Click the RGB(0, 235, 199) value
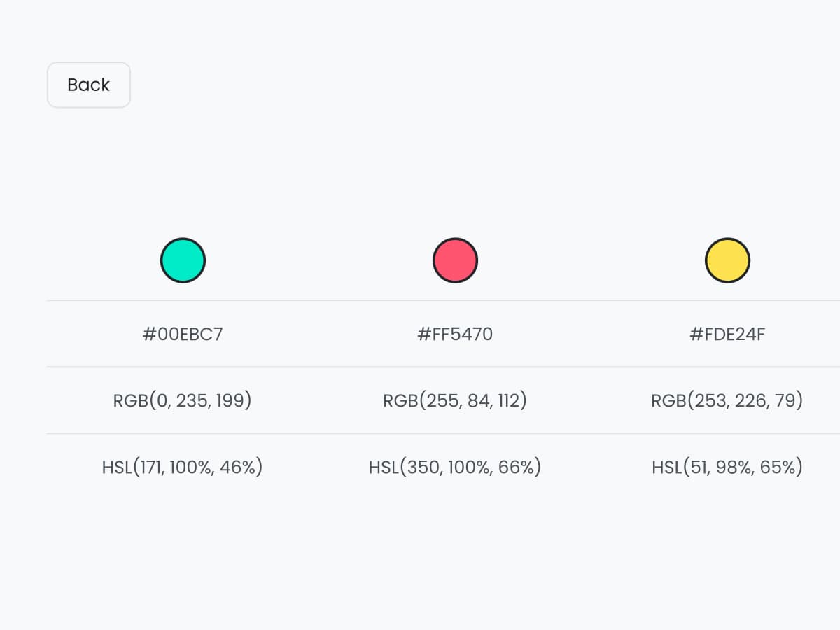Screen dimensions: 840x630 [x=183, y=400]
